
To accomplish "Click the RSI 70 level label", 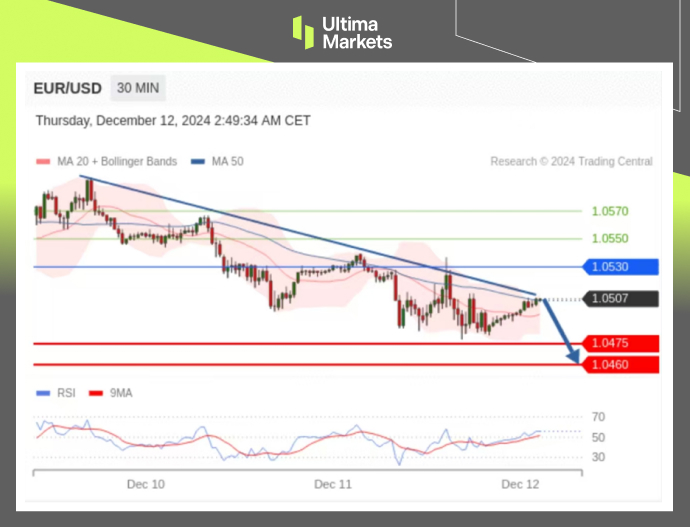I will click(x=598, y=417).
